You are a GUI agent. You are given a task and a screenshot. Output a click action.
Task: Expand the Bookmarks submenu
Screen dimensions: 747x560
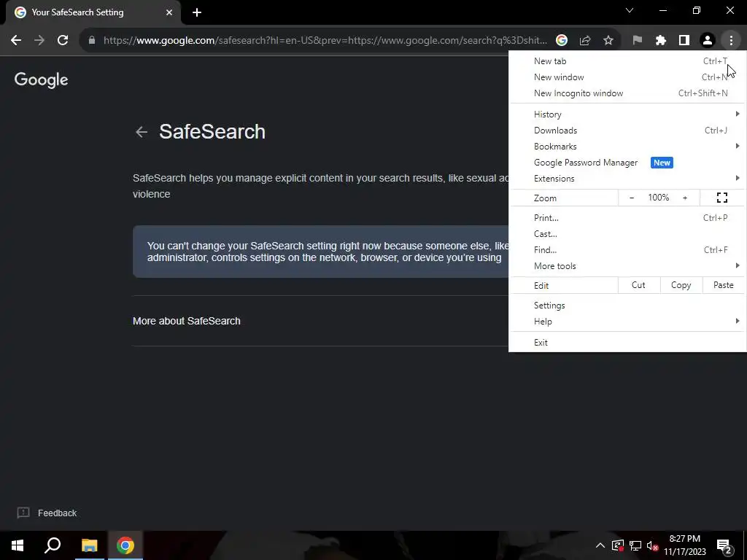[627, 147]
